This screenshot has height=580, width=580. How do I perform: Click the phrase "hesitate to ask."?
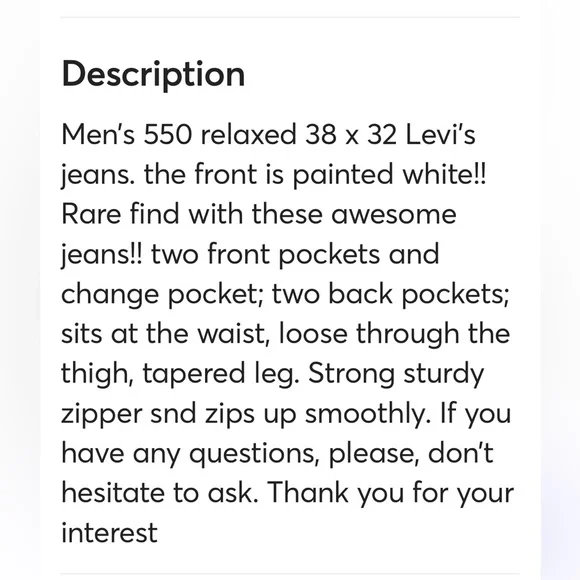click(160, 493)
